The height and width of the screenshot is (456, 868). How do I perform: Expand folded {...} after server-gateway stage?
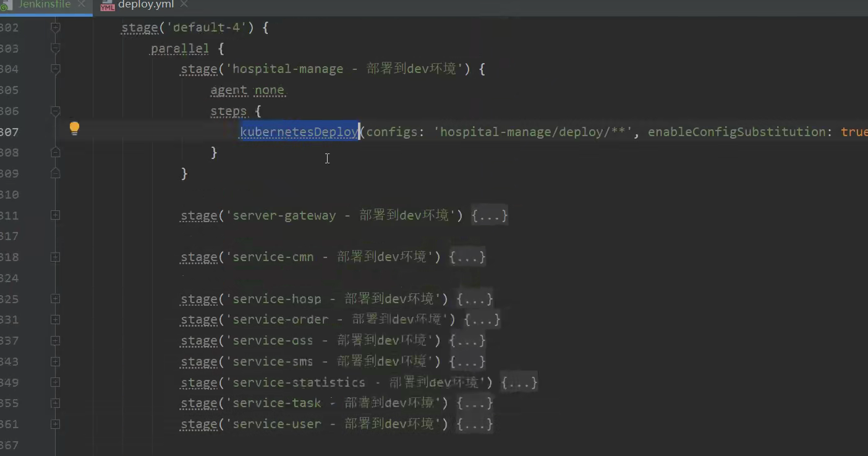[x=490, y=215]
